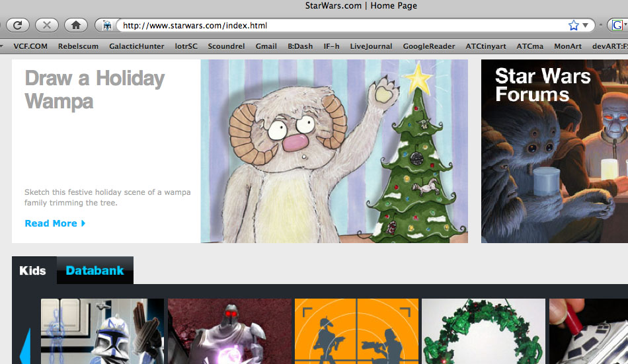Viewport: 628px width, 364px height.
Task: Open the Rebelscum bookmark
Action: (78, 46)
